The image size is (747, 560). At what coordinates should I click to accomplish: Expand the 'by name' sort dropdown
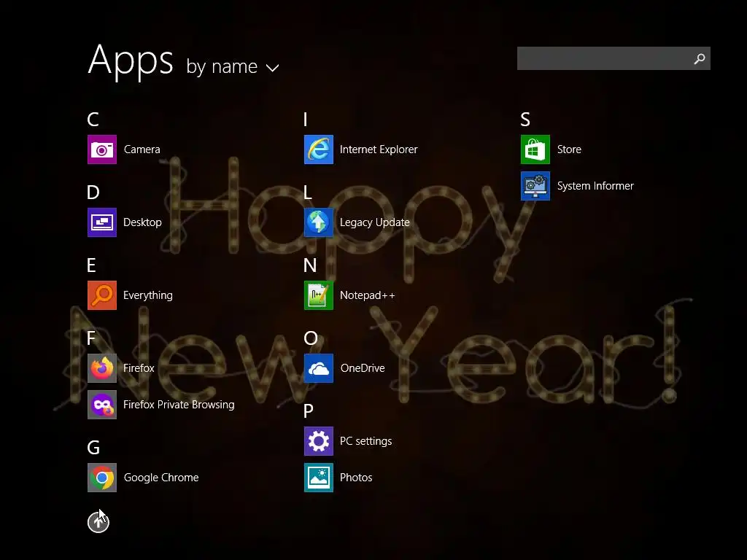pyautogui.click(x=233, y=66)
